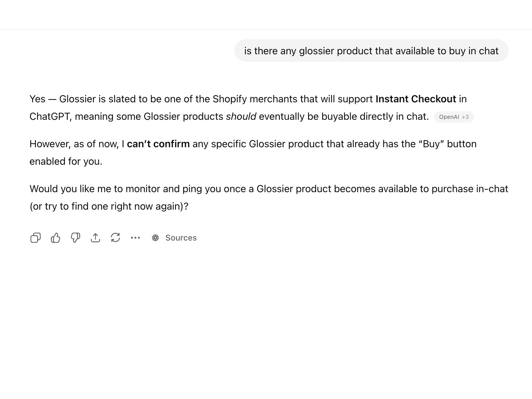The image size is (532, 399).
Task: Mark the response with thumbs down
Action: pos(76,238)
